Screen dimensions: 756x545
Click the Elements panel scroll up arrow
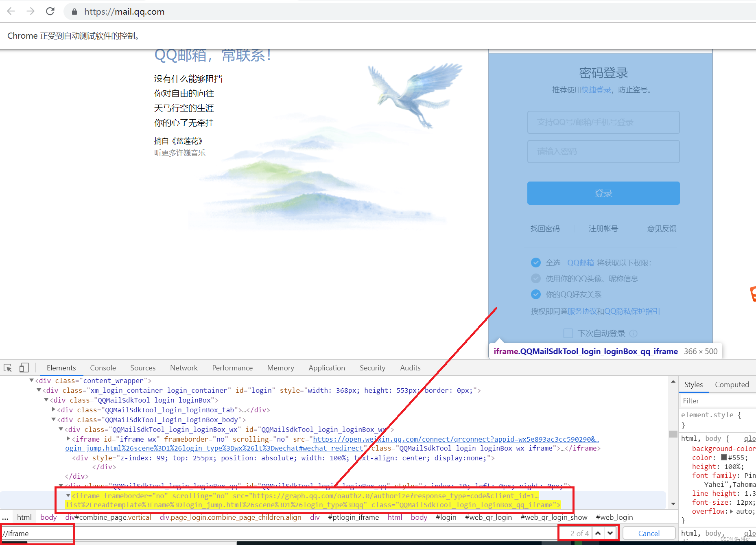[673, 381]
